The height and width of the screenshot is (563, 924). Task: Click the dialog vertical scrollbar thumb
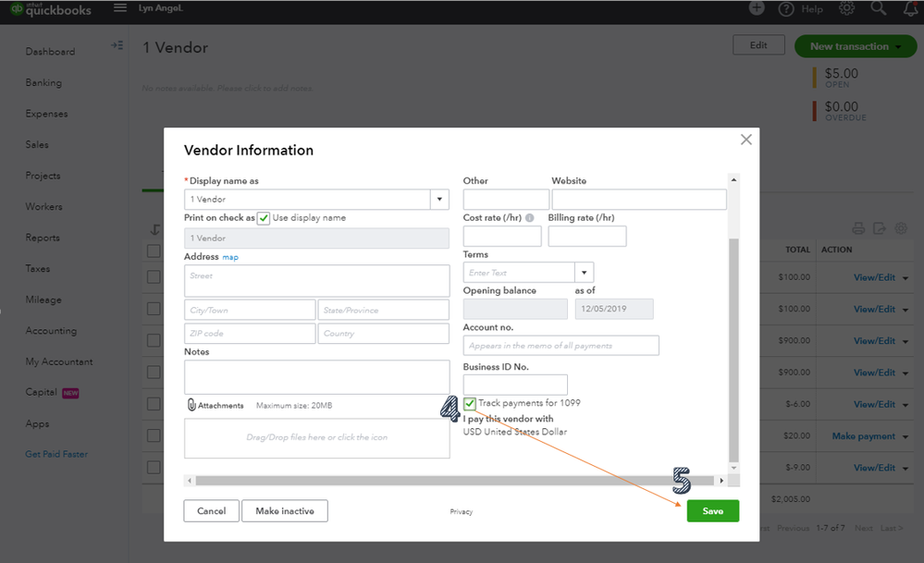click(x=733, y=350)
